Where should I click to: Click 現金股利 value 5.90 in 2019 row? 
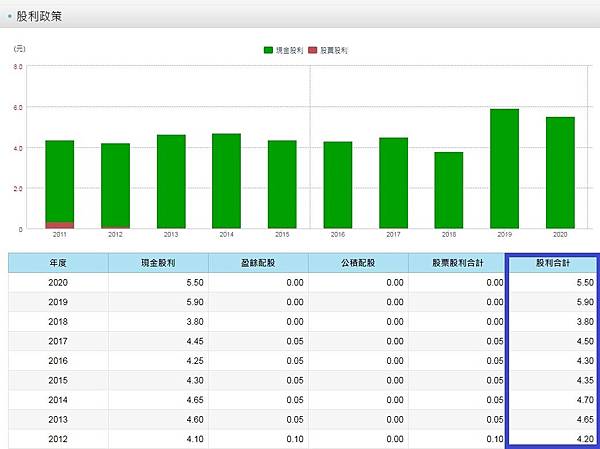click(x=195, y=302)
